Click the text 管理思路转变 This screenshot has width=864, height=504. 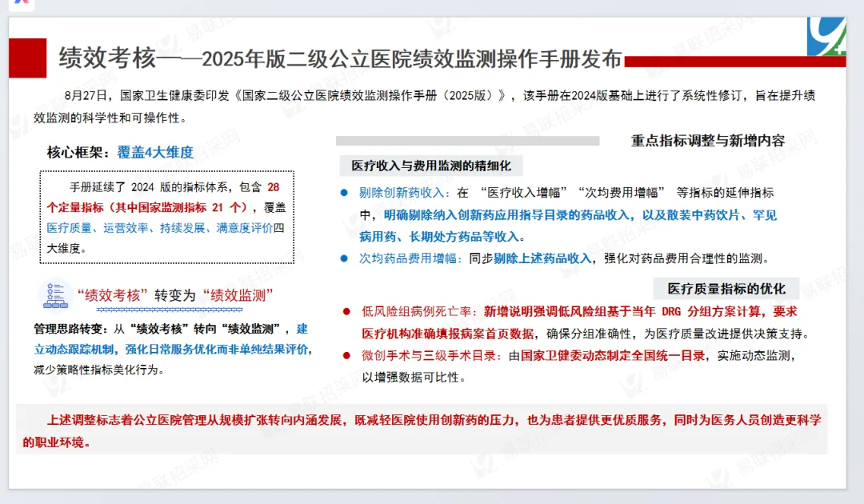coord(67,330)
